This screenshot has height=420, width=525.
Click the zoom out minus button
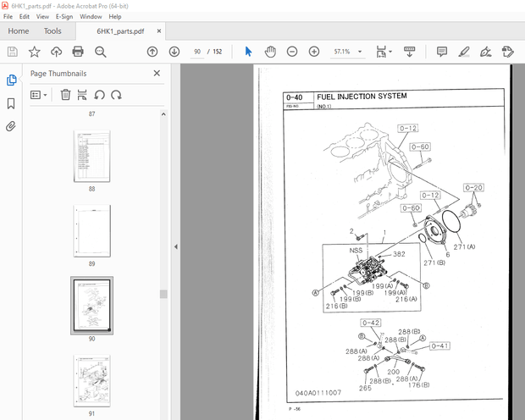[x=292, y=52]
